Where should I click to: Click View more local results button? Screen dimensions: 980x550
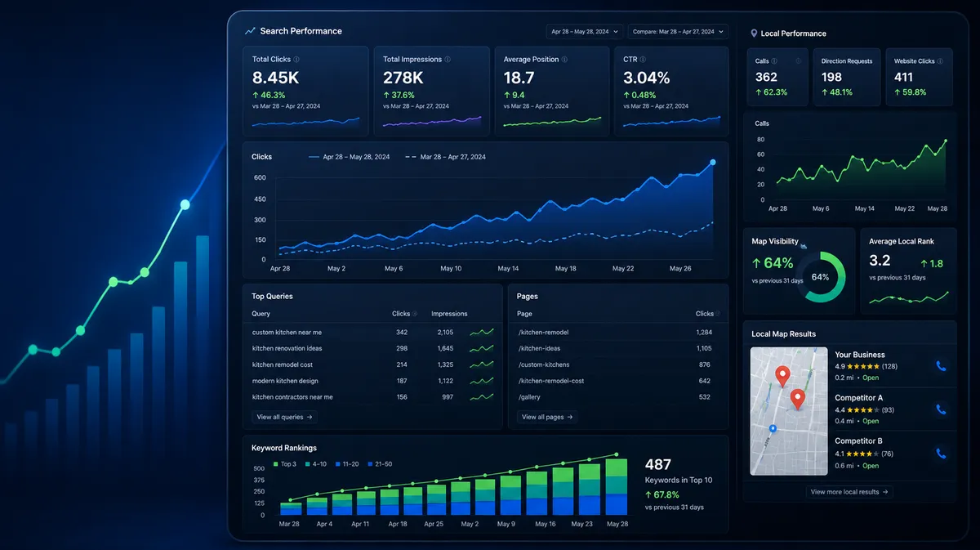tap(849, 492)
